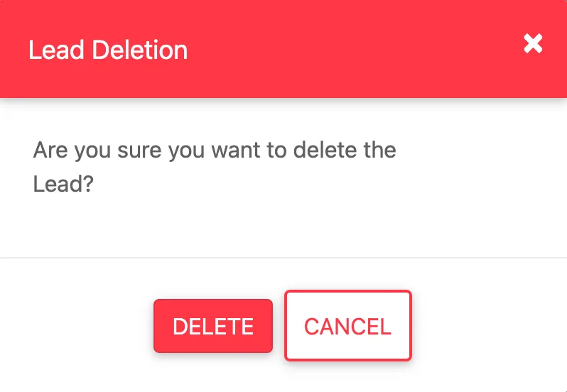Image resolution: width=567 pixels, height=392 pixels.
Task: Confirm lead deletion via DELETE
Action: (x=213, y=326)
